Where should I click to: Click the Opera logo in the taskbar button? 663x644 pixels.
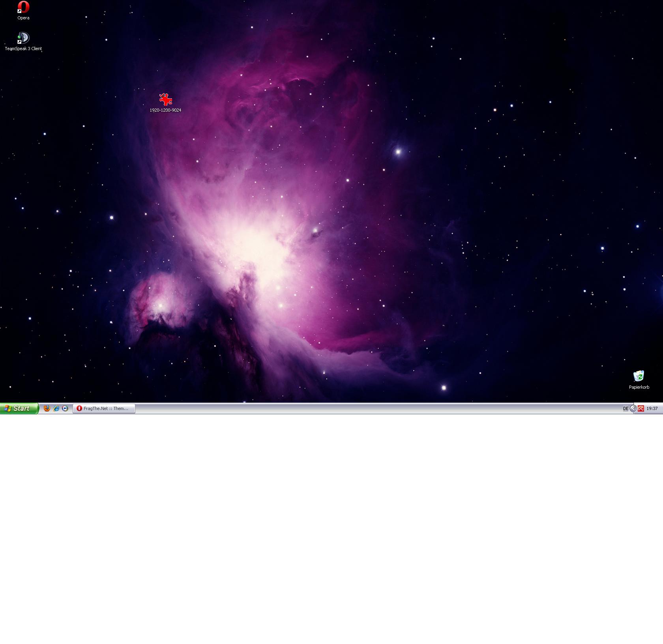click(79, 408)
